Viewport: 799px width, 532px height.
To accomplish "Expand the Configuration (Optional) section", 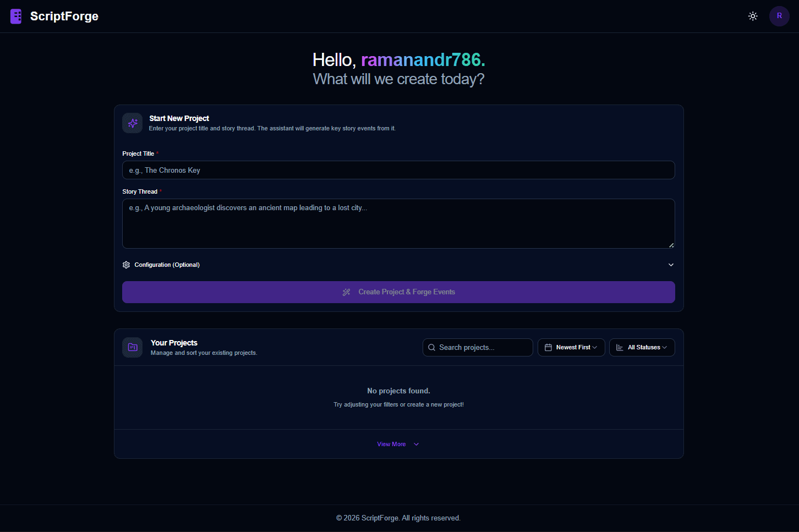I will 167,265.
